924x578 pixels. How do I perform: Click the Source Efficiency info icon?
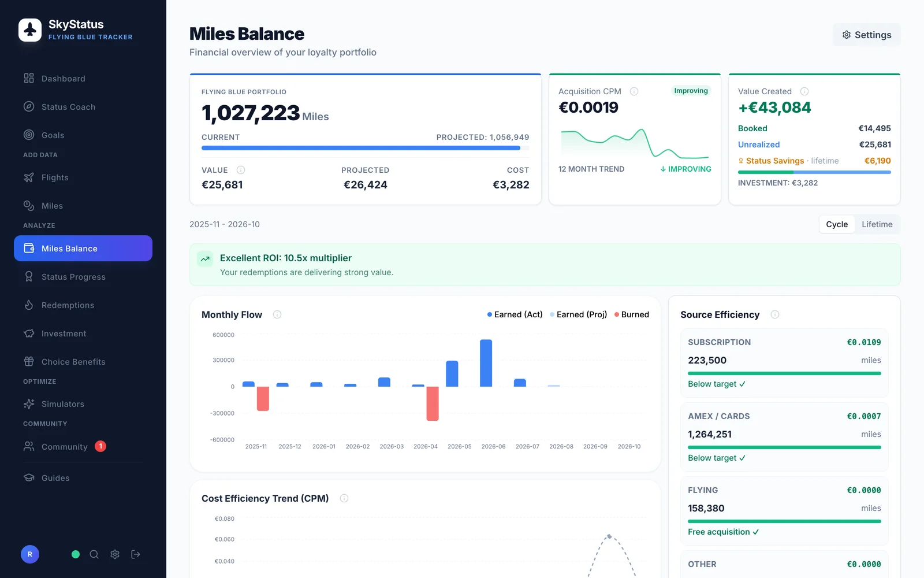tap(775, 314)
